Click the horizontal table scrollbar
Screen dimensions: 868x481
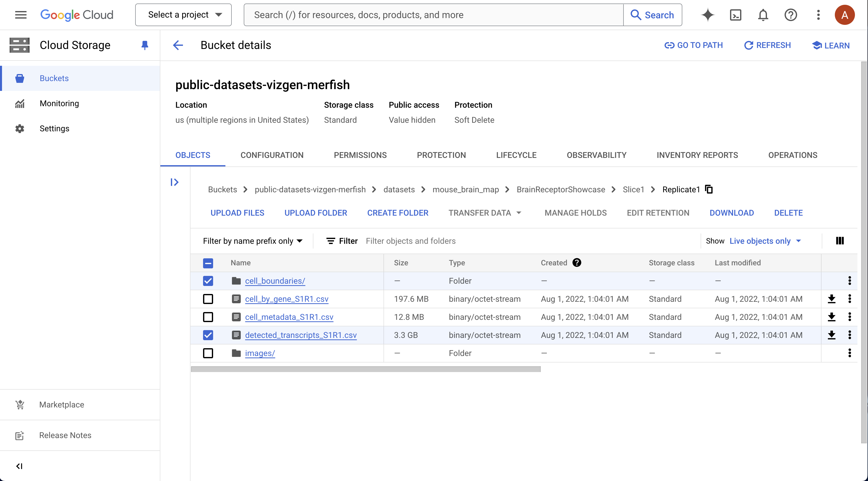(366, 369)
